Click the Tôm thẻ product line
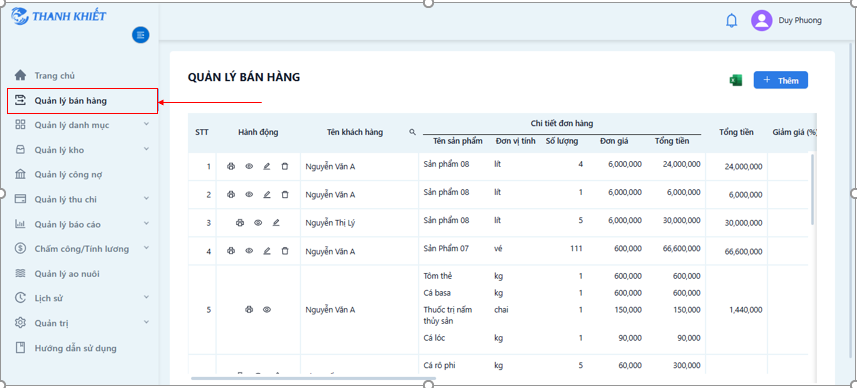 [x=438, y=276]
